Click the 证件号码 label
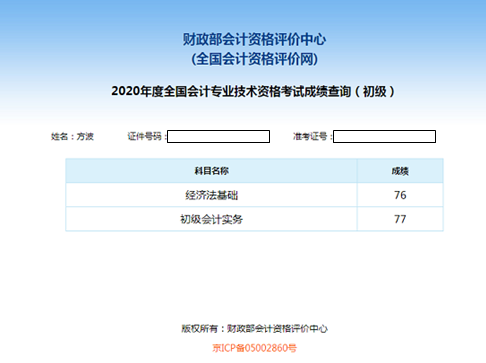 click(x=147, y=136)
